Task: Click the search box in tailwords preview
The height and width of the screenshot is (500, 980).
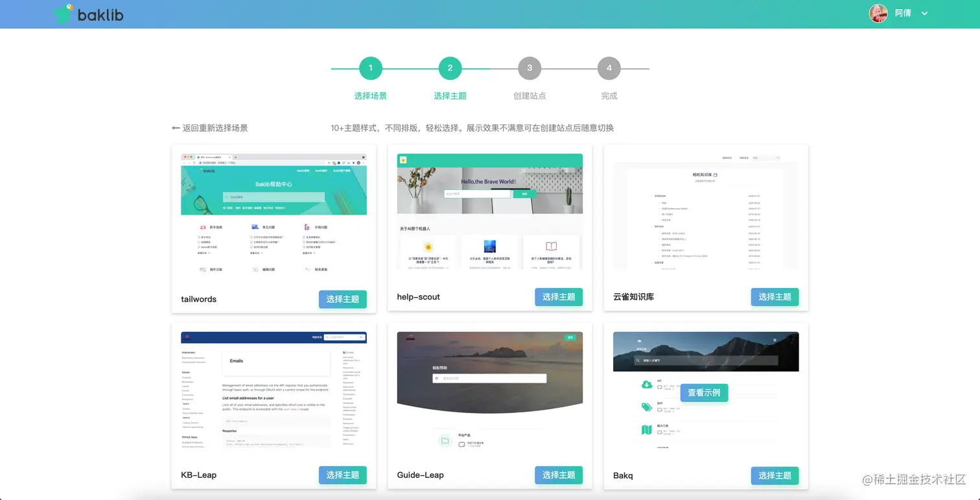Action: (x=274, y=197)
